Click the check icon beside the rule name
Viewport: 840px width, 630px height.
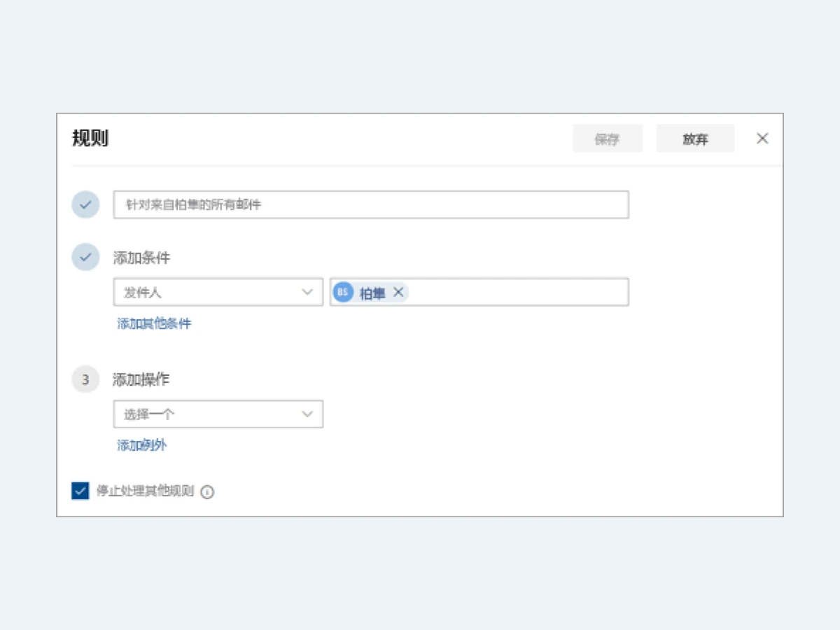click(85, 204)
